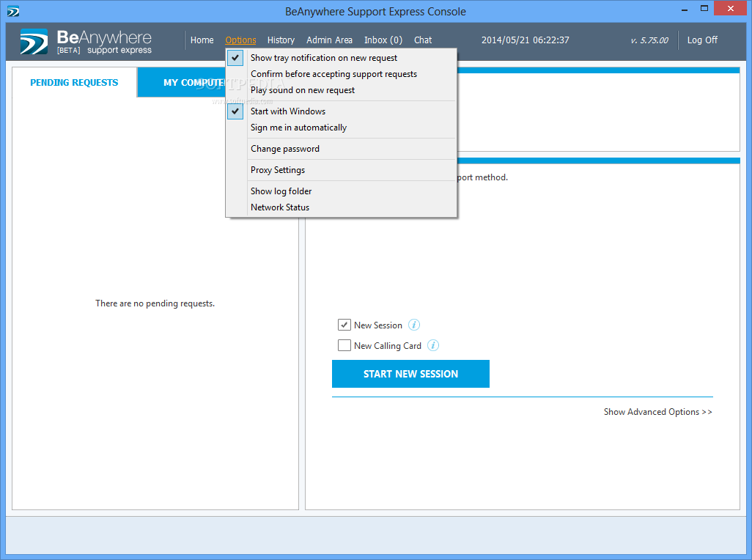
Task: Open Network Status entry
Action: [341, 207]
